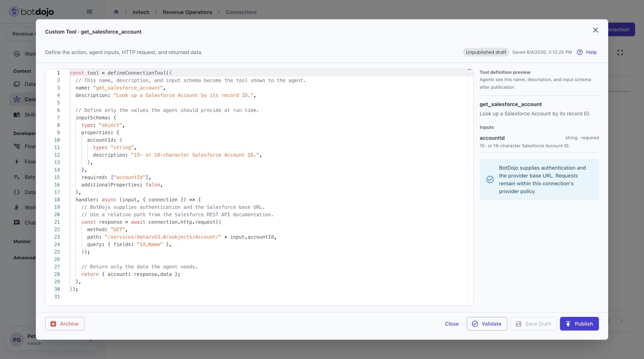The image size is (644, 359).
Task: Click the Archive box icon
Action: tap(53, 324)
